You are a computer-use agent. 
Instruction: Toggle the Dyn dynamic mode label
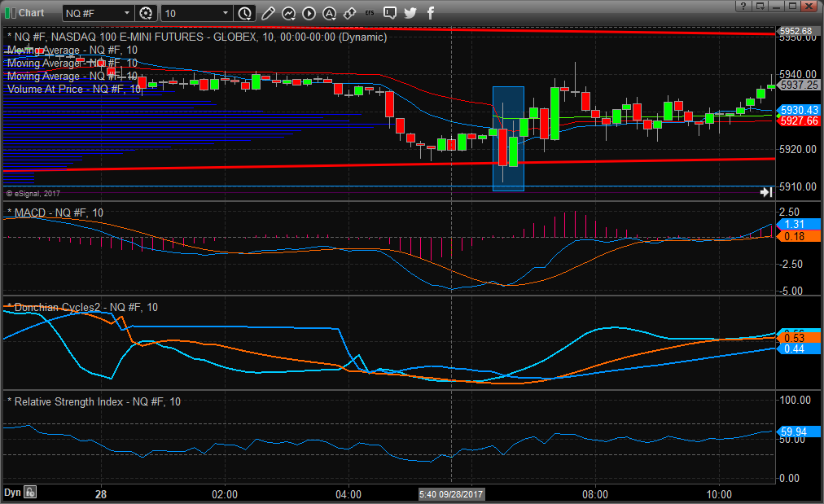coord(12,493)
